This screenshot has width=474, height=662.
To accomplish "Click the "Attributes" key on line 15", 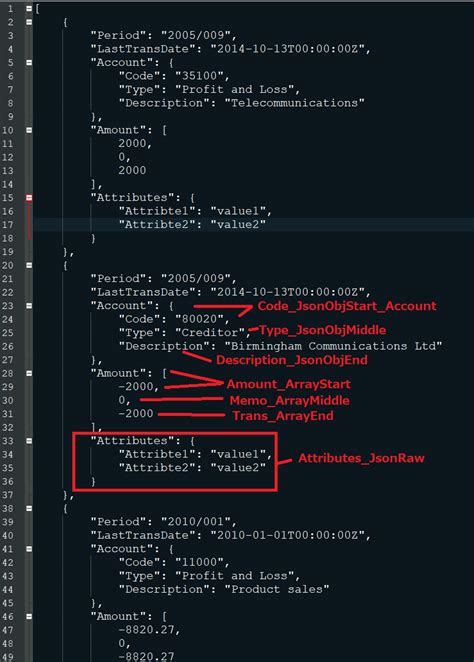I will coord(133,197).
